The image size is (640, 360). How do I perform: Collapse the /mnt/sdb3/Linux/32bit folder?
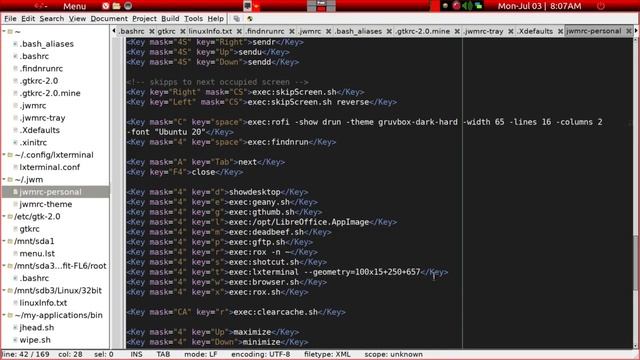[4, 291]
